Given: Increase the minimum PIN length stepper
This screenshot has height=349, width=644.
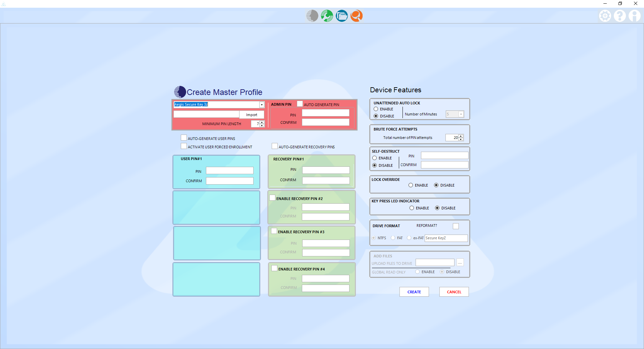Looking at the screenshot, I should (x=262, y=122).
